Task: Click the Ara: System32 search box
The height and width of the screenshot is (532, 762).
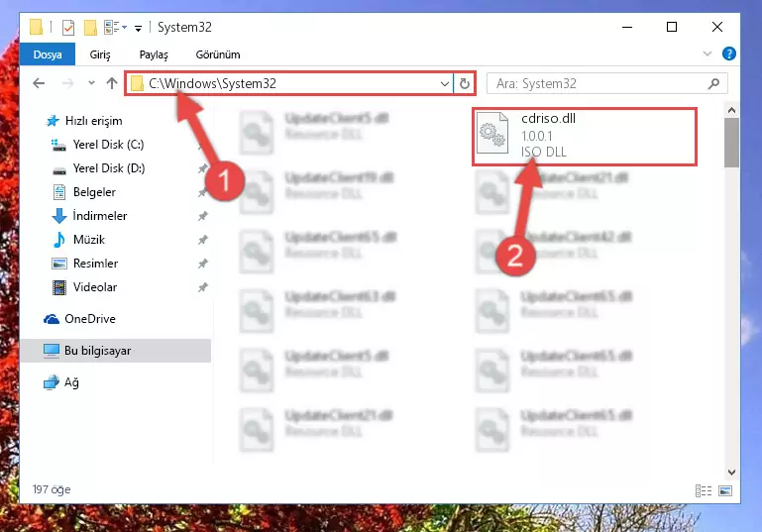Action: 606,83
